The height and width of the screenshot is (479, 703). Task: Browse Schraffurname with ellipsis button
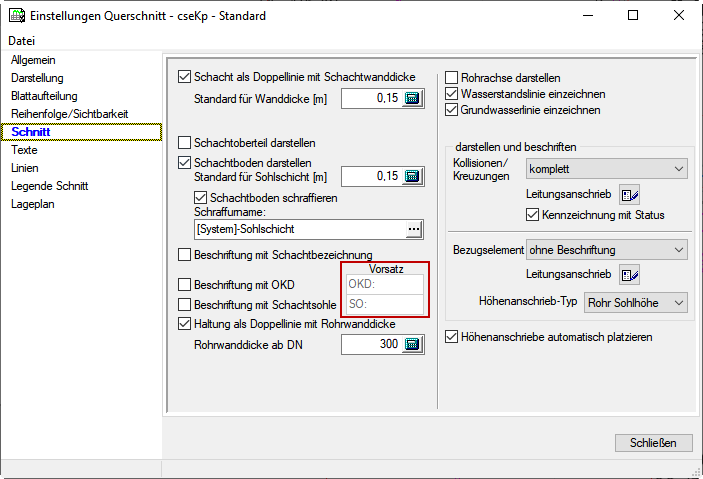pos(414,230)
